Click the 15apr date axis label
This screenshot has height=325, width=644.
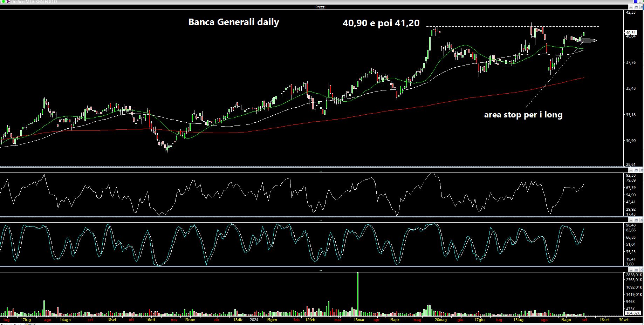pos(394,320)
